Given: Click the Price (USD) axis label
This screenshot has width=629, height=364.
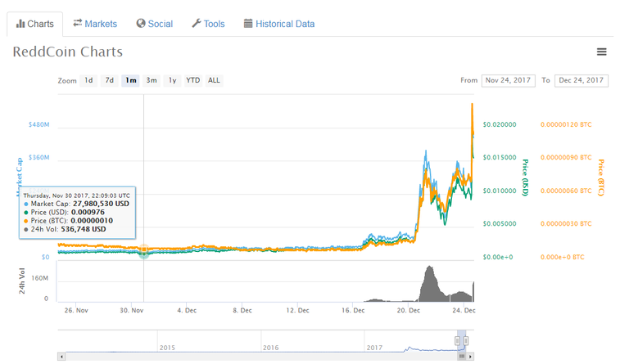Looking at the screenshot, I should (x=525, y=178).
